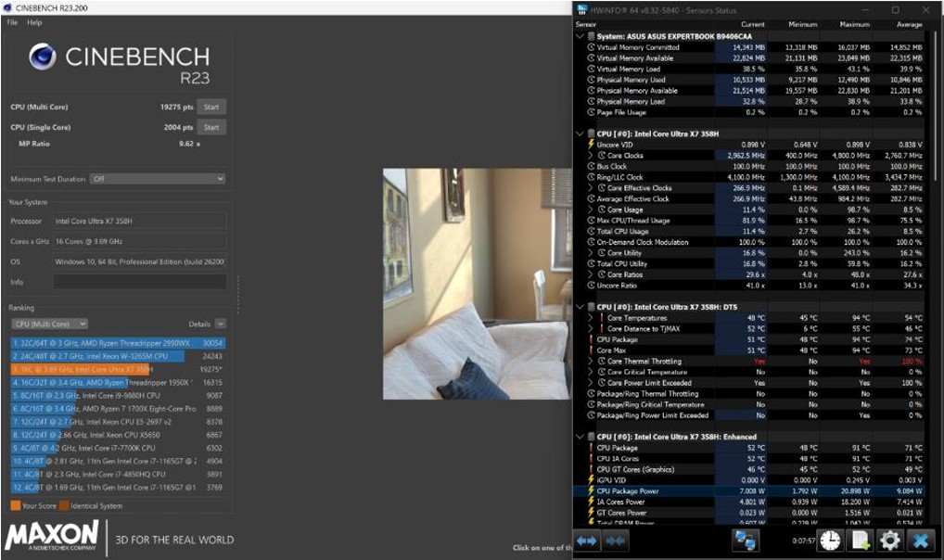The height and width of the screenshot is (560, 944).
Task: Click thermometer icon beside Core Max
Action: tap(592, 350)
